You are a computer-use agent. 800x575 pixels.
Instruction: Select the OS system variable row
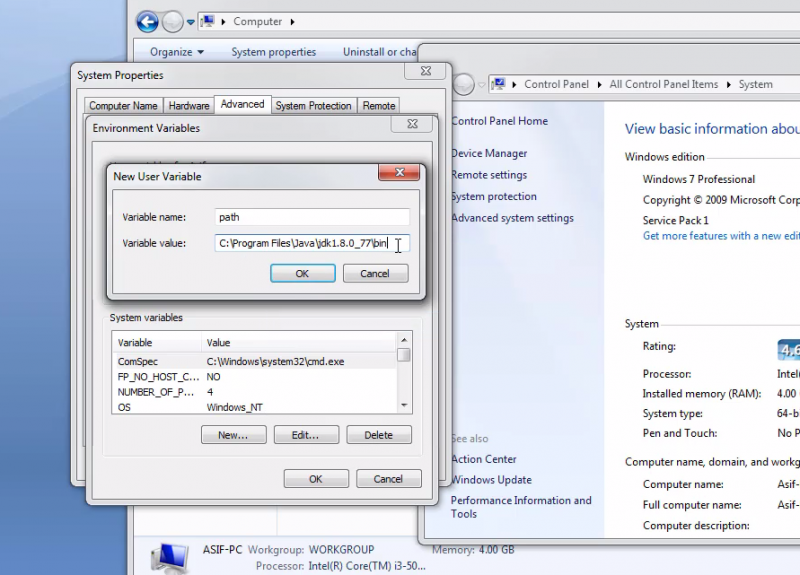[256, 407]
